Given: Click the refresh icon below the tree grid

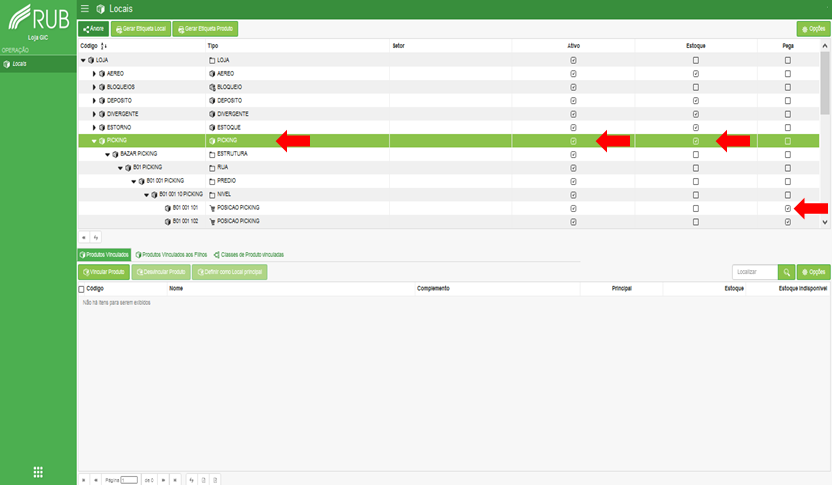Looking at the screenshot, I should [x=96, y=237].
